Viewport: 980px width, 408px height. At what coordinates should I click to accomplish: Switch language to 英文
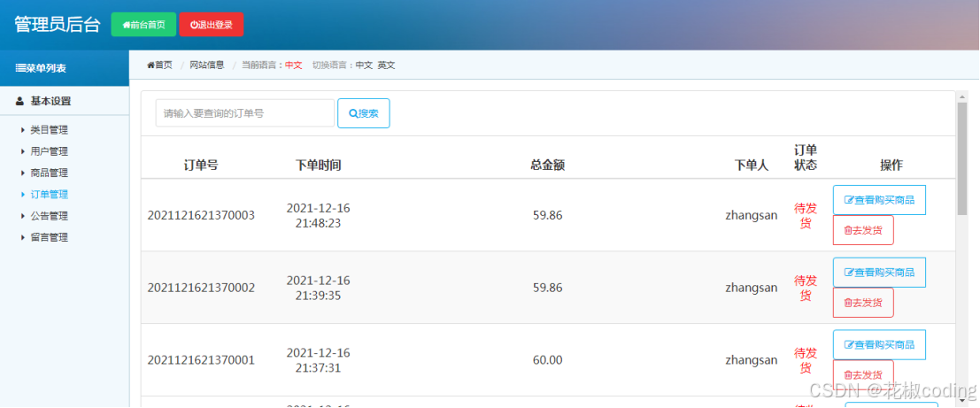386,65
